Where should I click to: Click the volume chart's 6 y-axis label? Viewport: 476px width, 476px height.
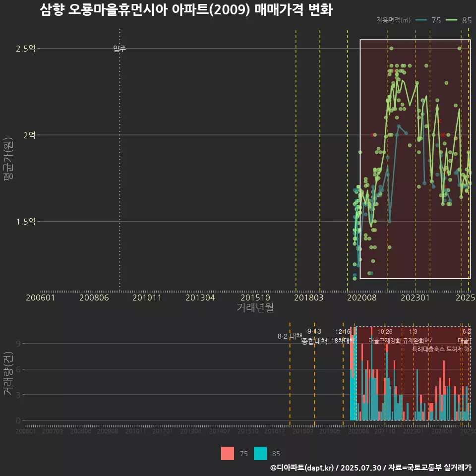coord(18,369)
